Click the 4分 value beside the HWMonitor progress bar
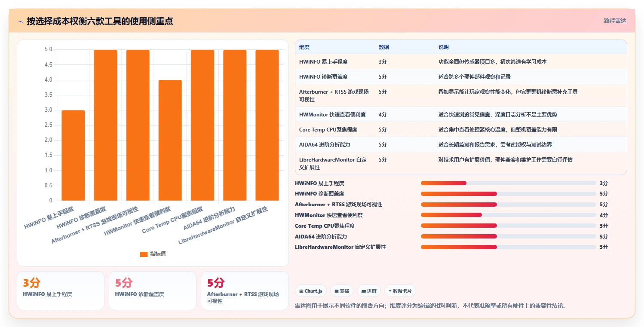Viewport: 644px width, 327px height. 604,215
